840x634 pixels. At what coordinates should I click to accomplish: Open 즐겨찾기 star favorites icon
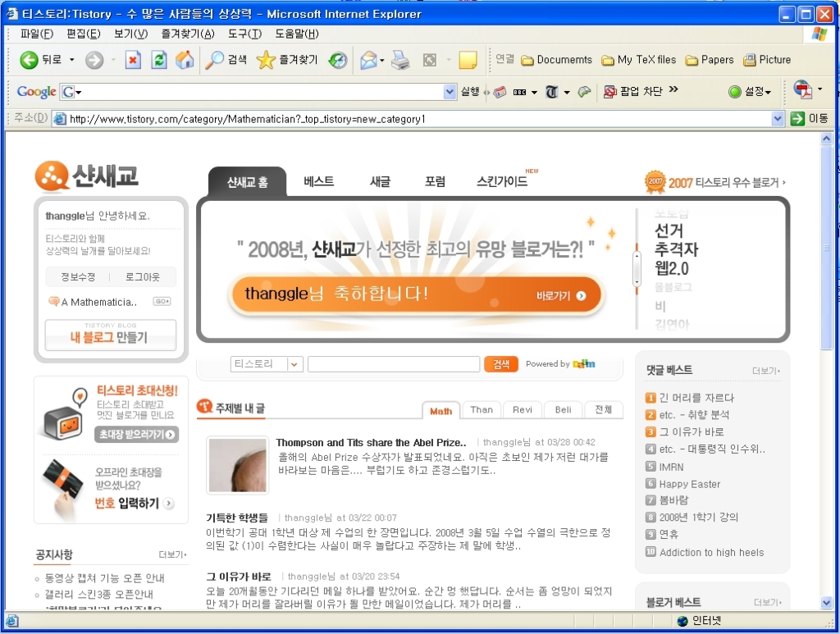(x=286, y=60)
